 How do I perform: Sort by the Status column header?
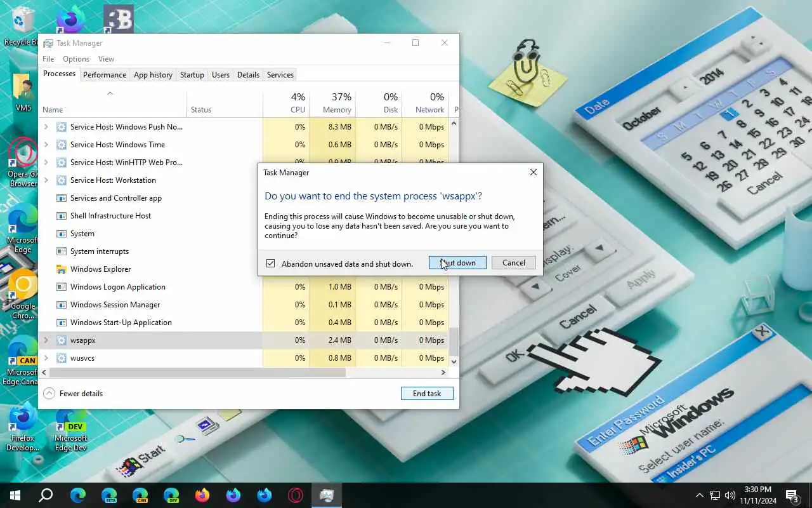point(225,104)
